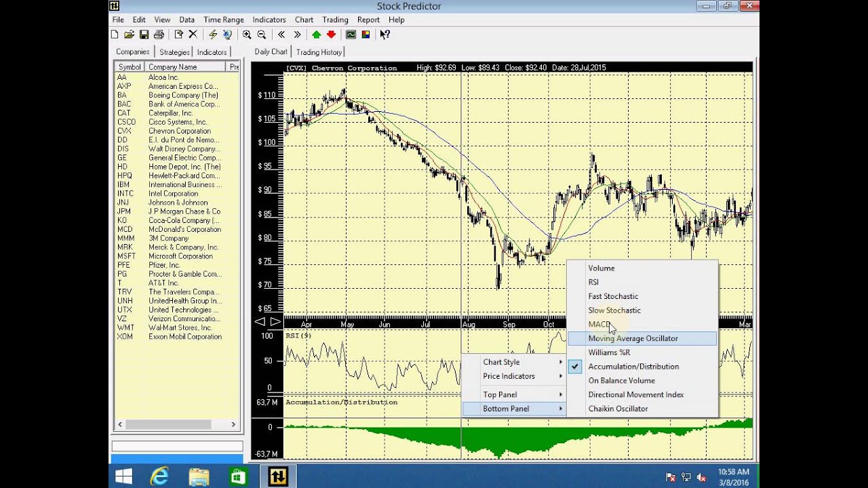Expand the Top Panel submenu
Viewport: 868px width, 488px height.
(514, 394)
